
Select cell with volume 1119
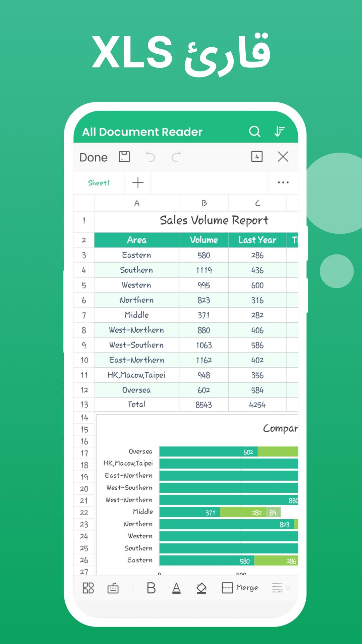204,270
